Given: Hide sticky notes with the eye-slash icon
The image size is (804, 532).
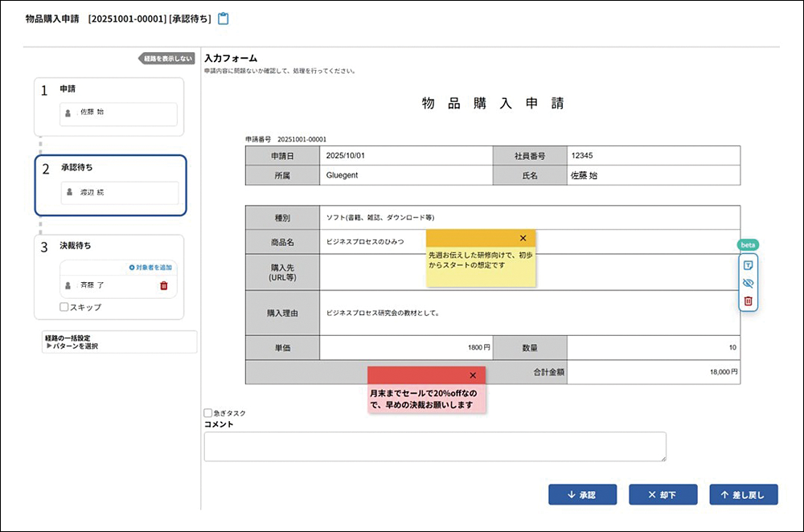Looking at the screenshot, I should click(748, 283).
